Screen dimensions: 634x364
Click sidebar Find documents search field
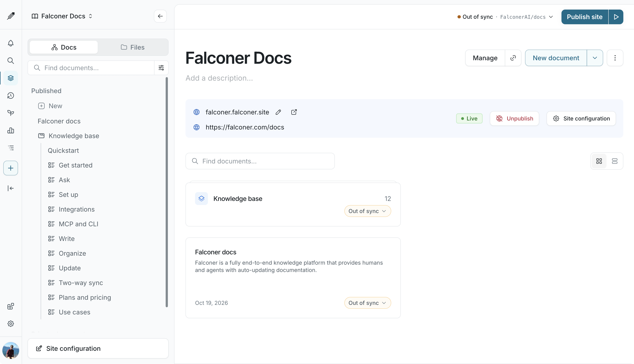pos(91,68)
